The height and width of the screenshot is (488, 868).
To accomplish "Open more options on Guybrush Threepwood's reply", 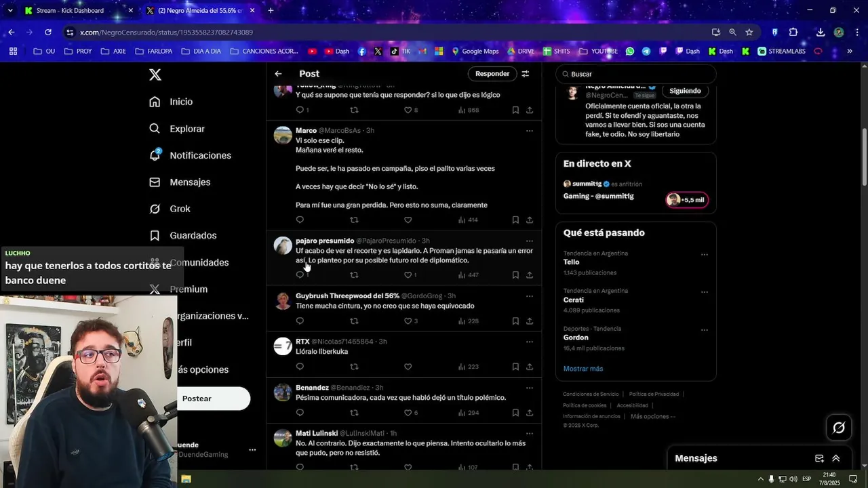I will (530, 296).
